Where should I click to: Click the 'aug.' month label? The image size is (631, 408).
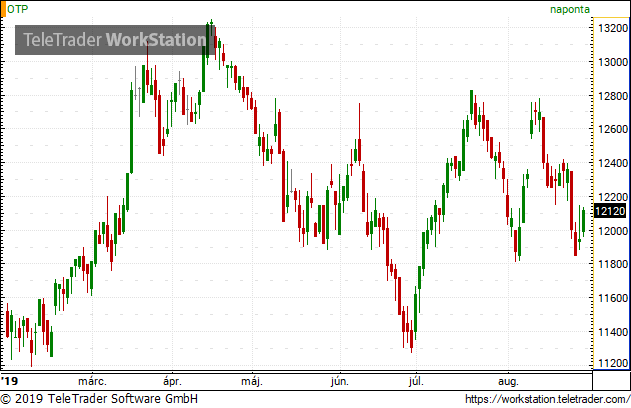pyautogui.click(x=508, y=381)
